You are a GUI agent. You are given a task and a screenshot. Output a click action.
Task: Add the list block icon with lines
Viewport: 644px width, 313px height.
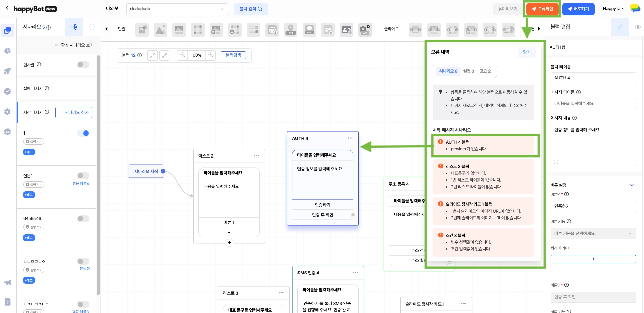click(x=254, y=30)
